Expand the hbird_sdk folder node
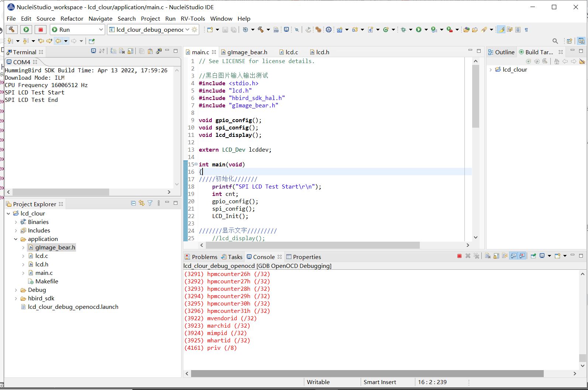Viewport: 588px width, 390px height. (x=16, y=298)
